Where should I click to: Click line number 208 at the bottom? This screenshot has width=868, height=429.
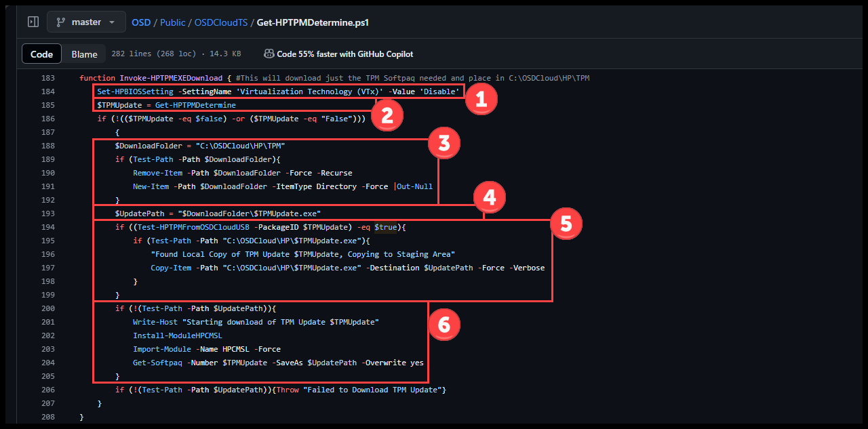coord(47,416)
